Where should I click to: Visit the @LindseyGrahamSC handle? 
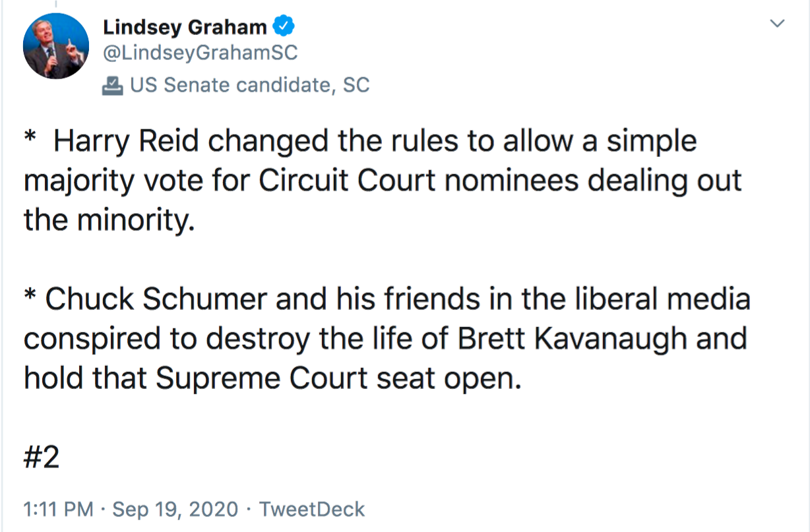pos(201,53)
